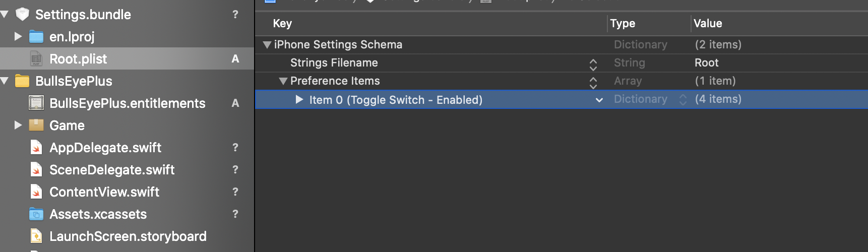
Task: Click the Assets.xcassets catalog icon
Action: coord(36,214)
